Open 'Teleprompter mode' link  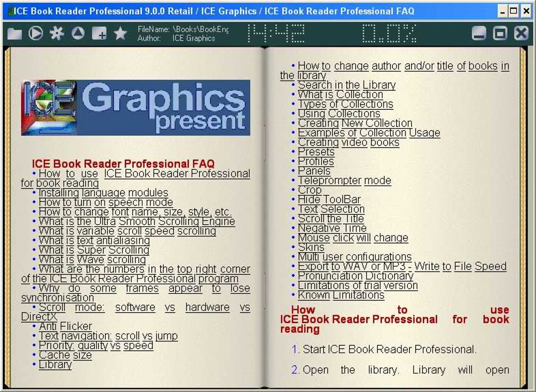pyautogui.click(x=345, y=180)
